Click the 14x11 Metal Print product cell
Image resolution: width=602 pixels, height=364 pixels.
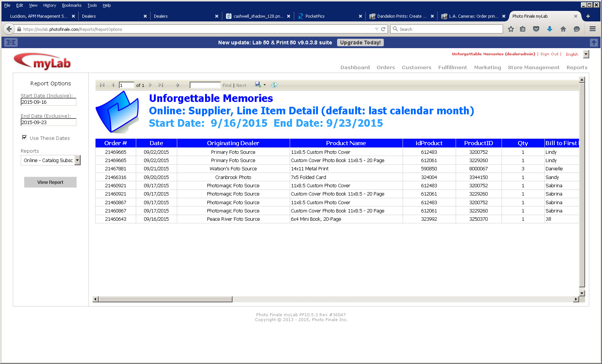coord(346,169)
